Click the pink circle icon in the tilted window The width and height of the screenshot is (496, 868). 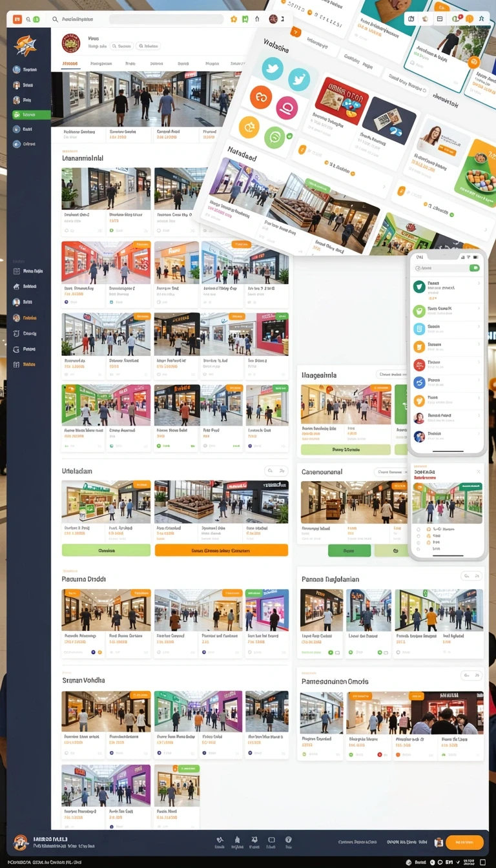click(287, 108)
